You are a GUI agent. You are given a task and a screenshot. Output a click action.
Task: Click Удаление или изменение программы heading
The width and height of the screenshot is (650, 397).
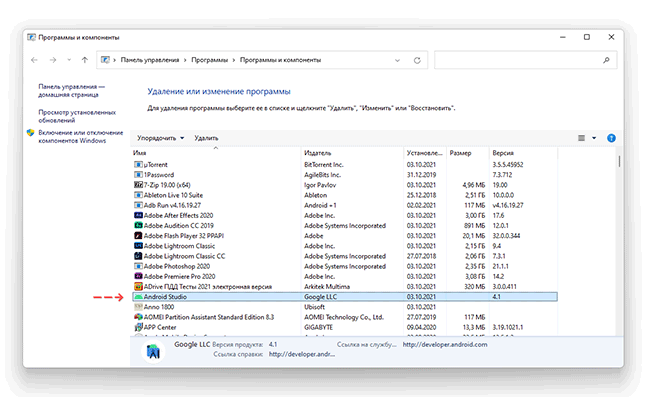tap(219, 91)
